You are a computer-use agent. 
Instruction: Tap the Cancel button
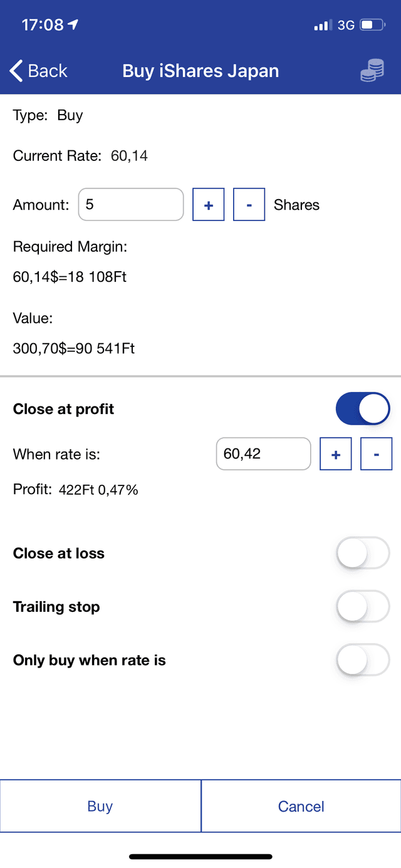point(301,806)
